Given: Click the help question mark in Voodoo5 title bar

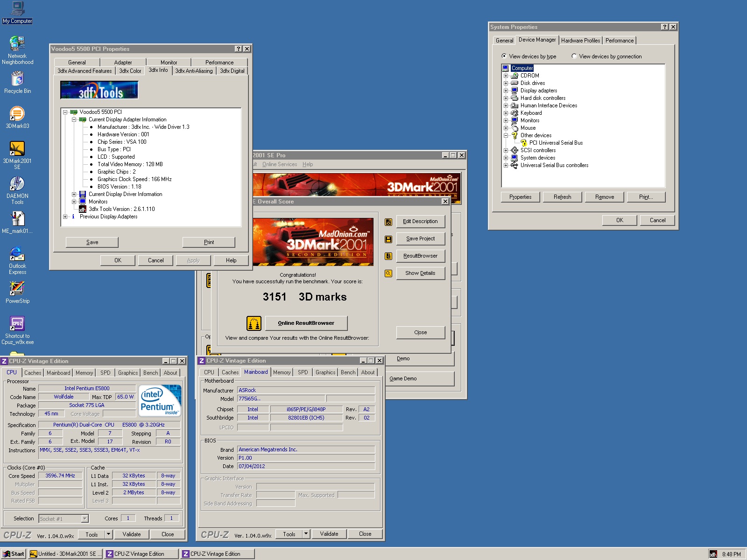Looking at the screenshot, I should [239, 49].
